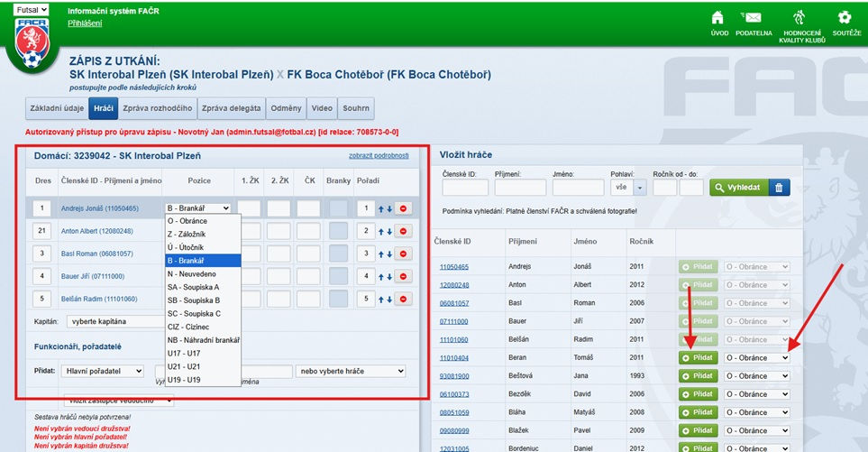Add player Bláha Matyáš with Přidat
Image resolution: width=868 pixels, height=452 pixels.
click(698, 412)
